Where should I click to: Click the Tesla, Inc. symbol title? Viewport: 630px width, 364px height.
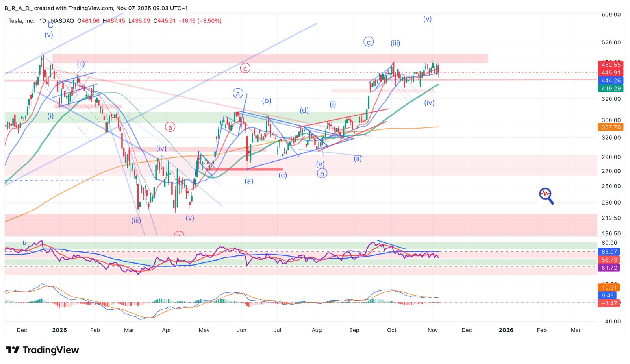pos(21,21)
